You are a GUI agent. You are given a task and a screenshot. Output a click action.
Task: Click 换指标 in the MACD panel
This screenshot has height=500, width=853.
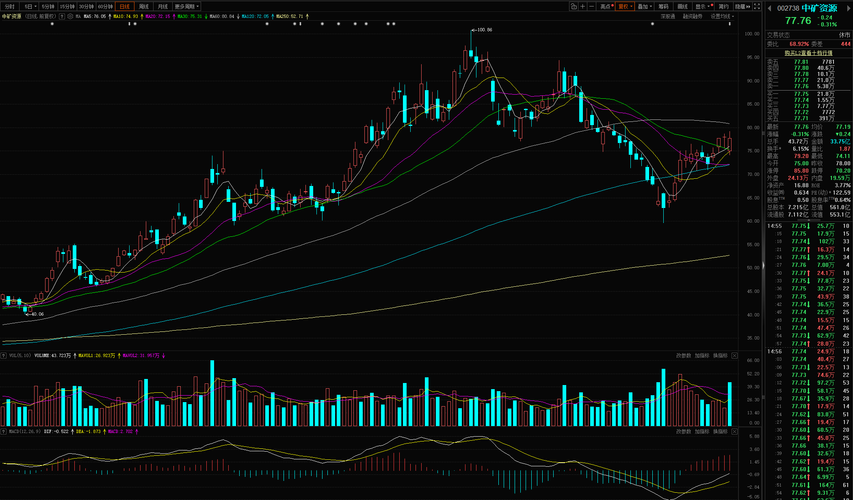(720, 431)
